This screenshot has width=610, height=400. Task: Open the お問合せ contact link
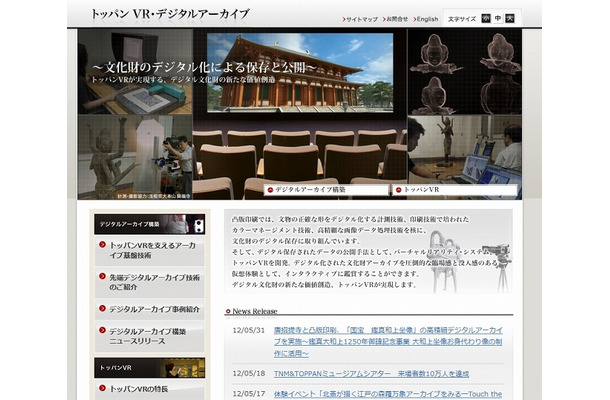click(x=397, y=19)
